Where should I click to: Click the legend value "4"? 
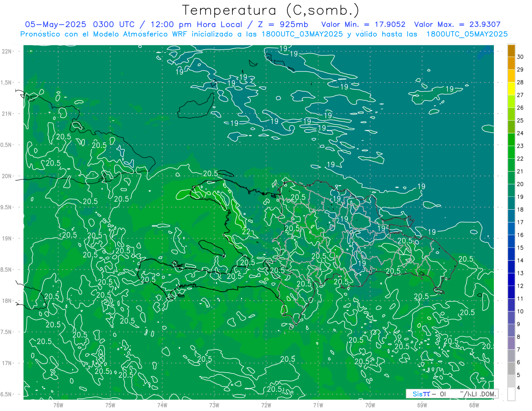click(520, 388)
